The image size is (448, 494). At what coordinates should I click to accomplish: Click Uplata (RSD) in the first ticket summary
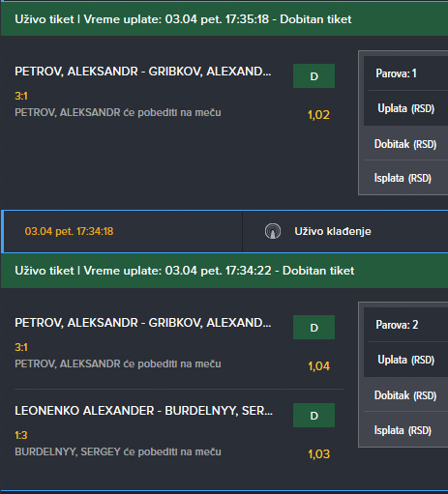coord(405,108)
